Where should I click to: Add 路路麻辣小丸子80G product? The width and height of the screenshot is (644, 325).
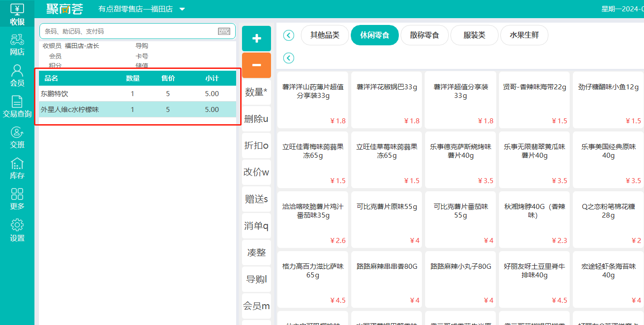coord(460,279)
